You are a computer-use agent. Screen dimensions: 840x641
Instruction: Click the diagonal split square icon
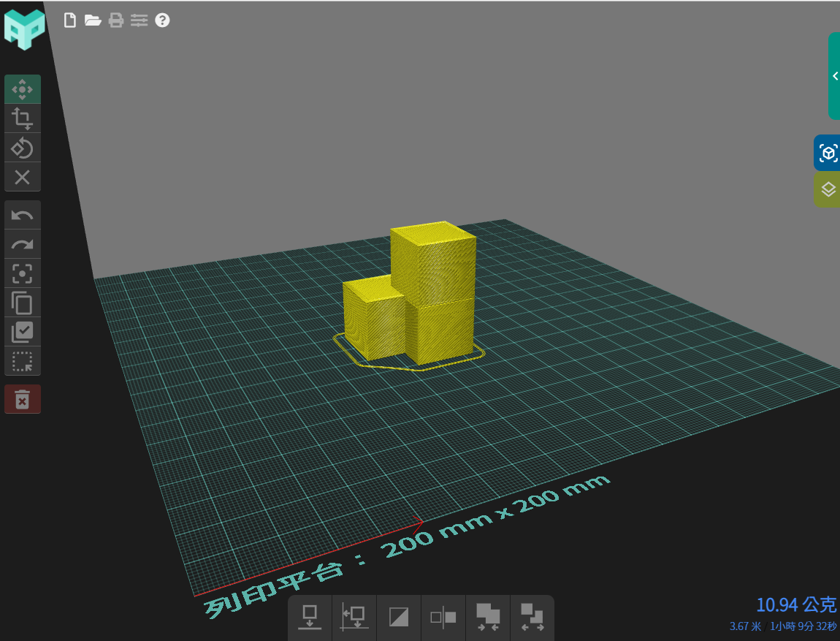click(399, 618)
